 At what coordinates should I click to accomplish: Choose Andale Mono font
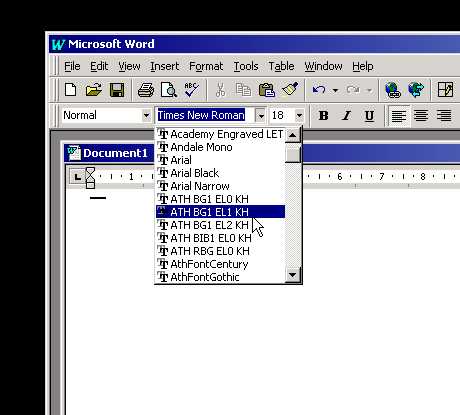221,147
